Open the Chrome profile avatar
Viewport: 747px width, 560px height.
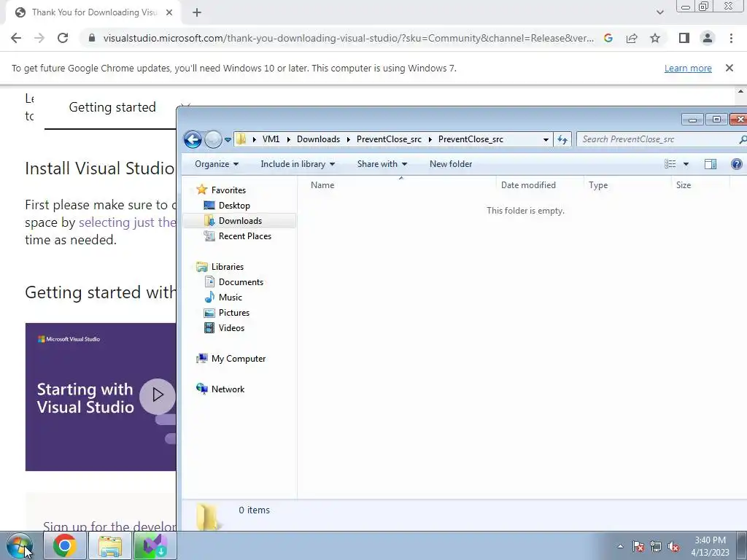[708, 38]
